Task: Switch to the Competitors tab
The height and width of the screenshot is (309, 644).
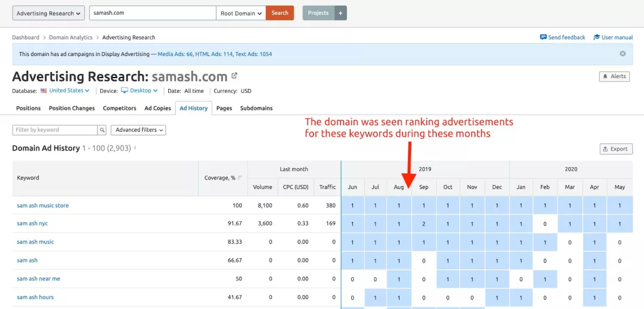Action: (x=119, y=108)
